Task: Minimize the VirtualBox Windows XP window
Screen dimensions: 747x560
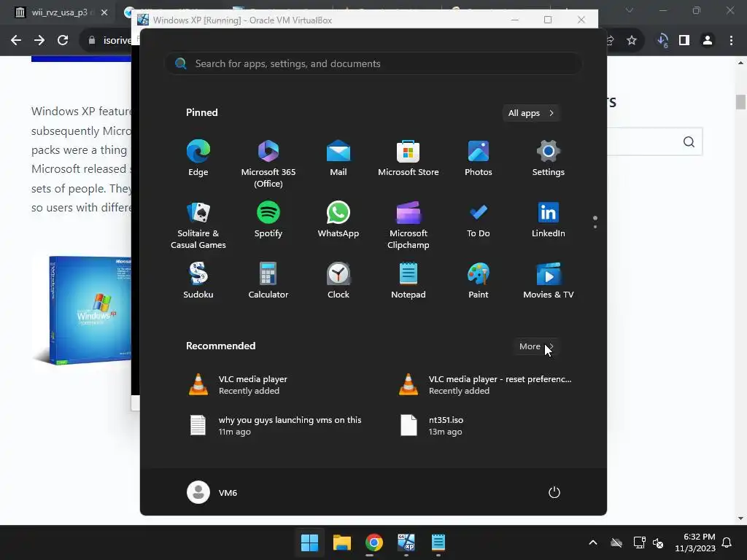Action: click(x=514, y=20)
